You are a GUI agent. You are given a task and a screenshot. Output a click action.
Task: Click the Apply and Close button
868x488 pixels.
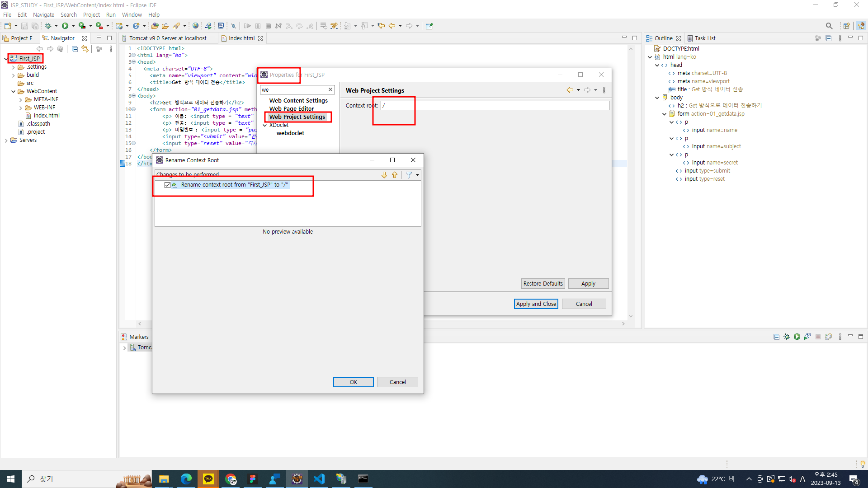pos(536,304)
